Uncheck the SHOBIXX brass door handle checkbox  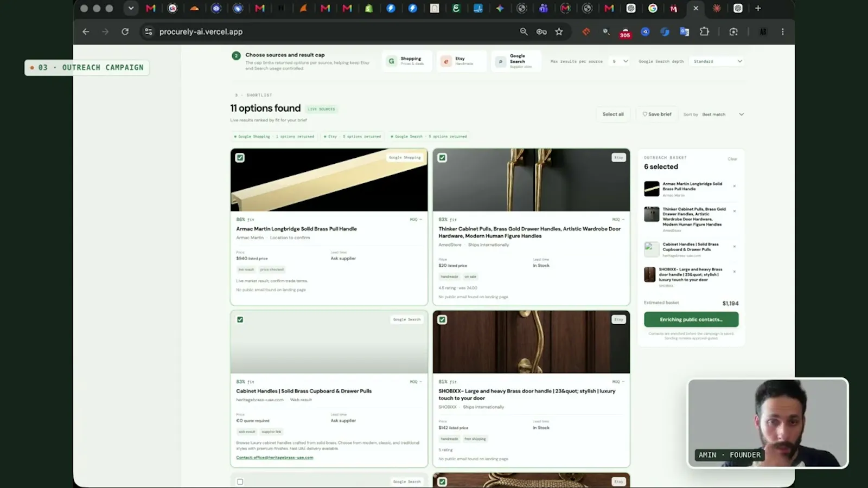coord(442,319)
